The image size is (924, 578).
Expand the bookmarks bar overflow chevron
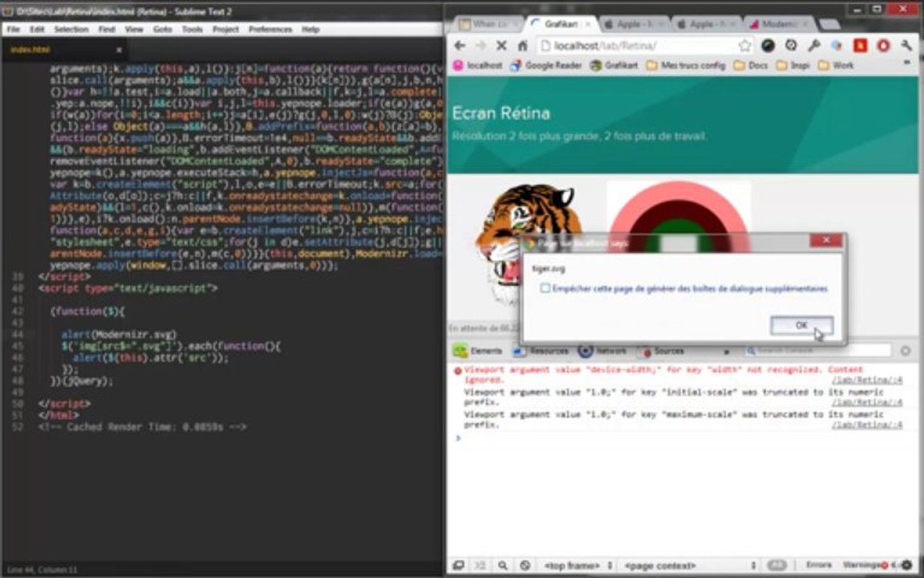(x=907, y=63)
